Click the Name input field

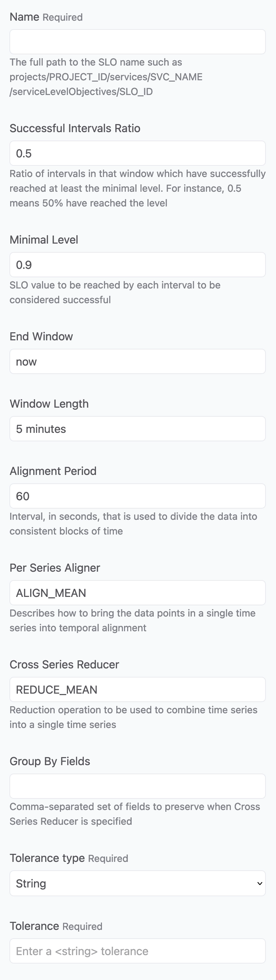point(138,42)
